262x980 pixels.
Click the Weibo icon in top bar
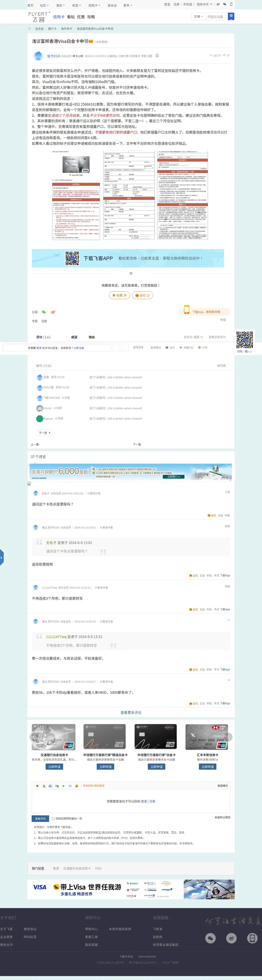point(218,4)
